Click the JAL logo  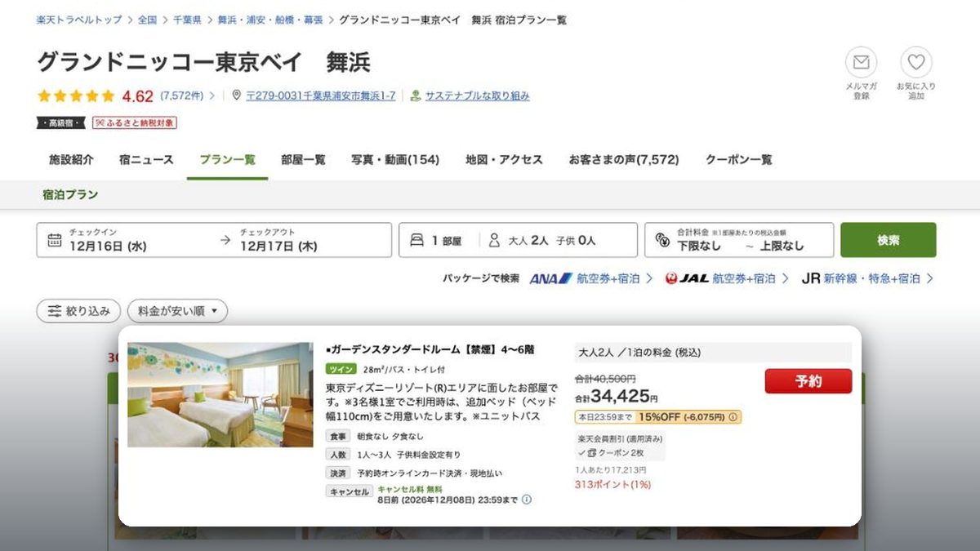coord(687,278)
